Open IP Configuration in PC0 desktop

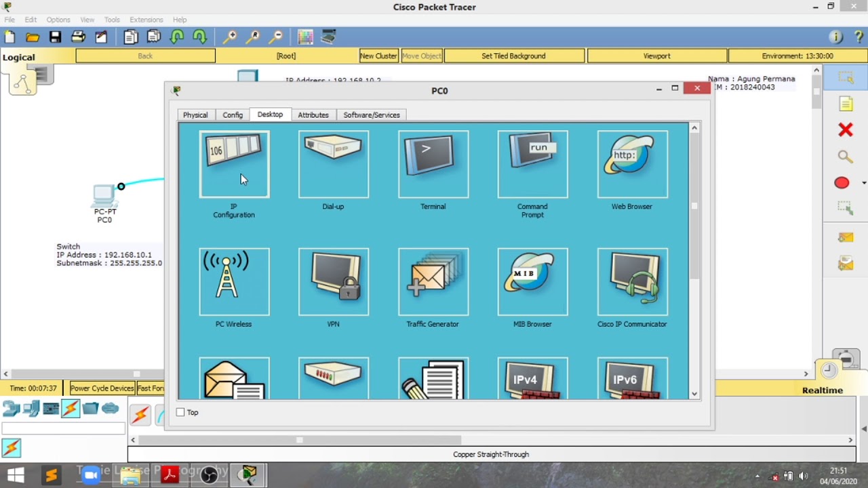(234, 165)
